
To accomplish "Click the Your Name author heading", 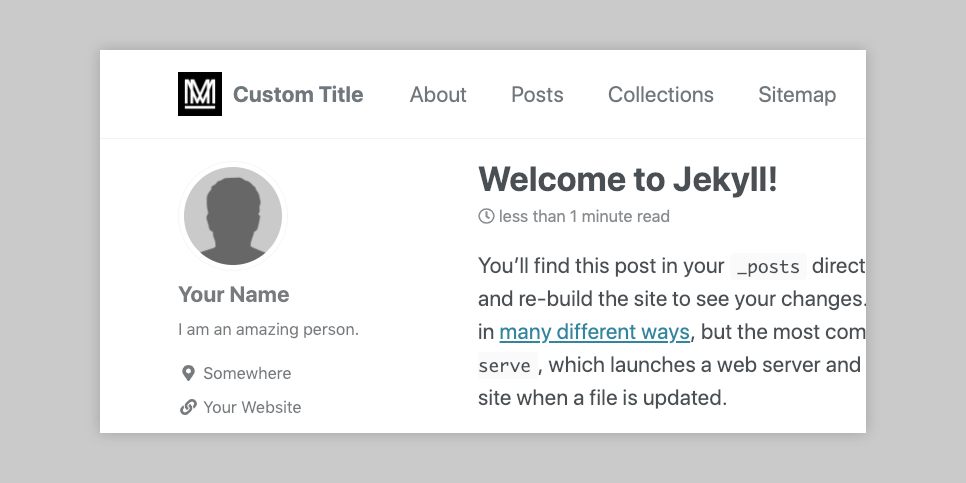I will coord(234,294).
